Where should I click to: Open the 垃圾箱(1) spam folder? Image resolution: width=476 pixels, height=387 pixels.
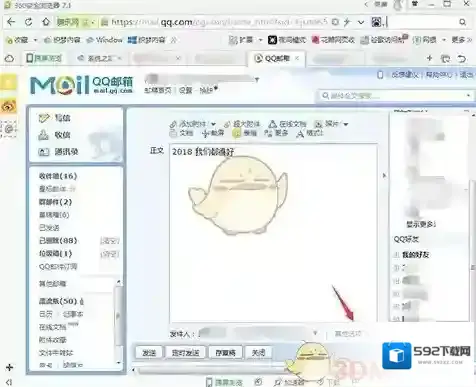(55, 254)
